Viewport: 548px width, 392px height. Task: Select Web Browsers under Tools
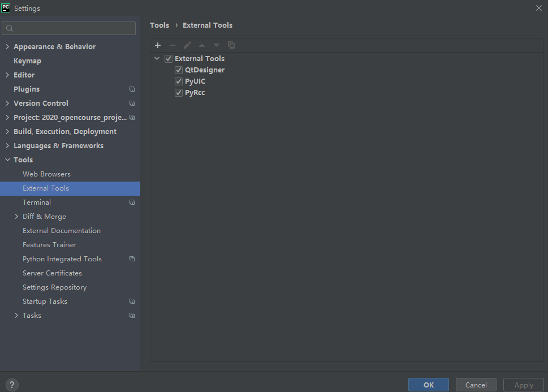tap(70, 174)
